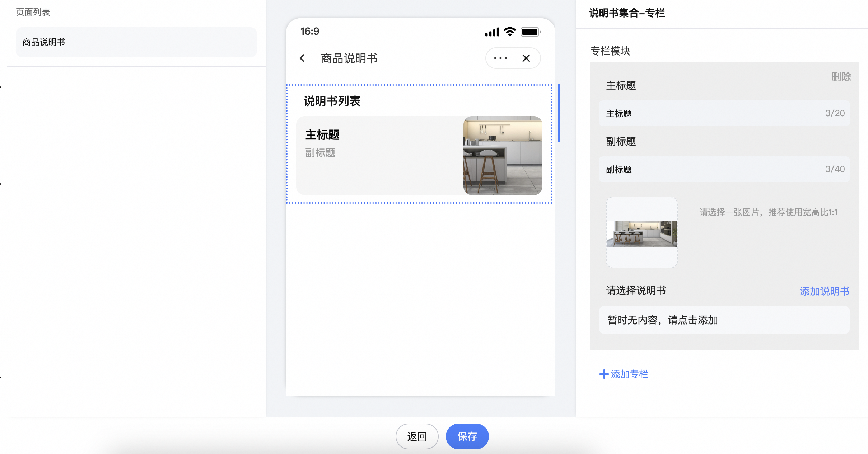Image resolution: width=868 pixels, height=454 pixels.
Task: Select the kitchen image in preview card
Action: [503, 156]
